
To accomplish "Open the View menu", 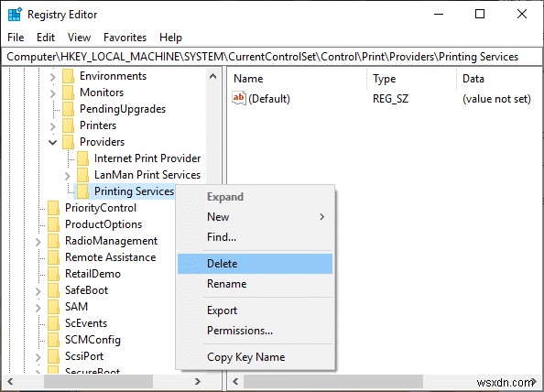I will pyautogui.click(x=79, y=38).
